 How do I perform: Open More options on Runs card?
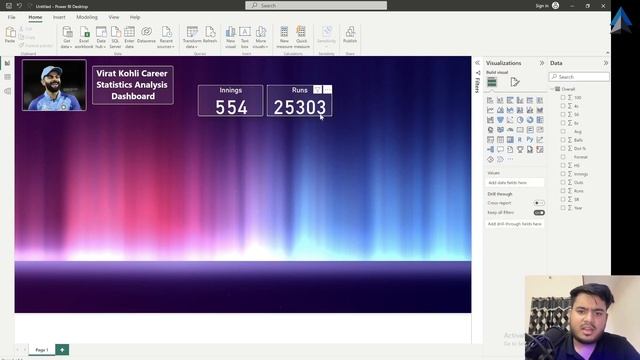(x=327, y=89)
